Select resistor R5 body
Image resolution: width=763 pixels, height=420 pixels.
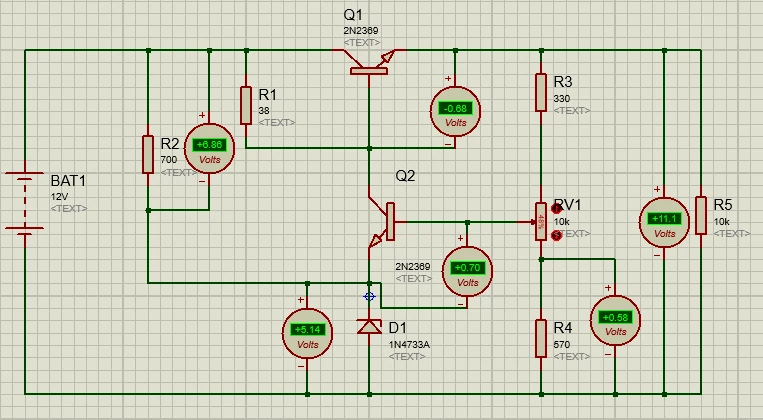click(x=701, y=215)
